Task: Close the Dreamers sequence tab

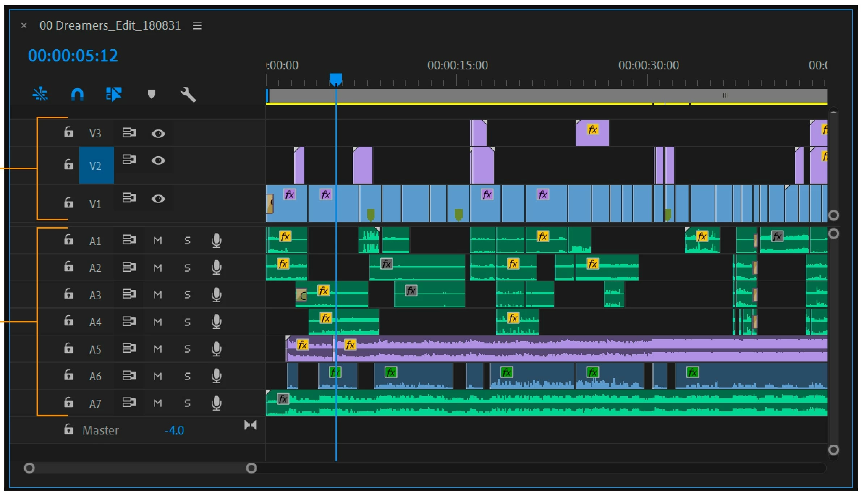Action: [x=24, y=26]
